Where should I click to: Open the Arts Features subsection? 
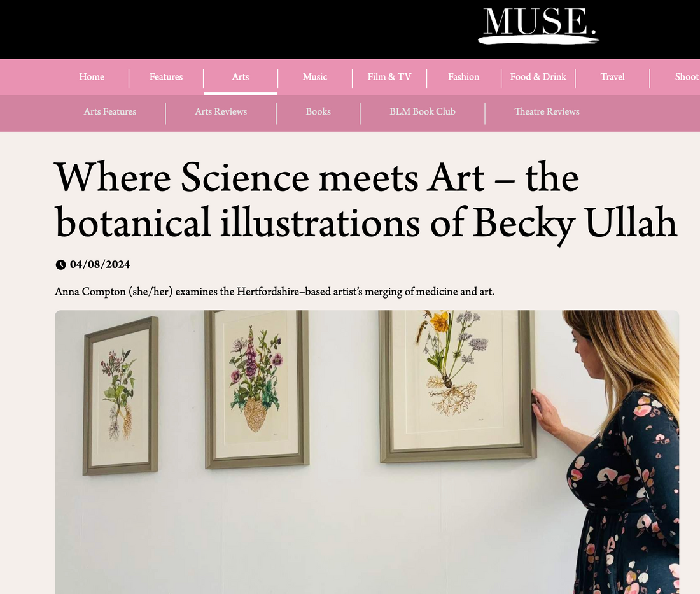110,112
